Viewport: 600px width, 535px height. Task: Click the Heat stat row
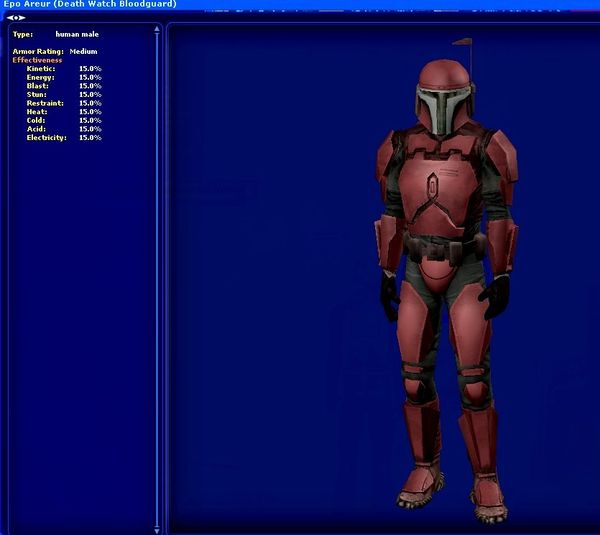pos(64,111)
